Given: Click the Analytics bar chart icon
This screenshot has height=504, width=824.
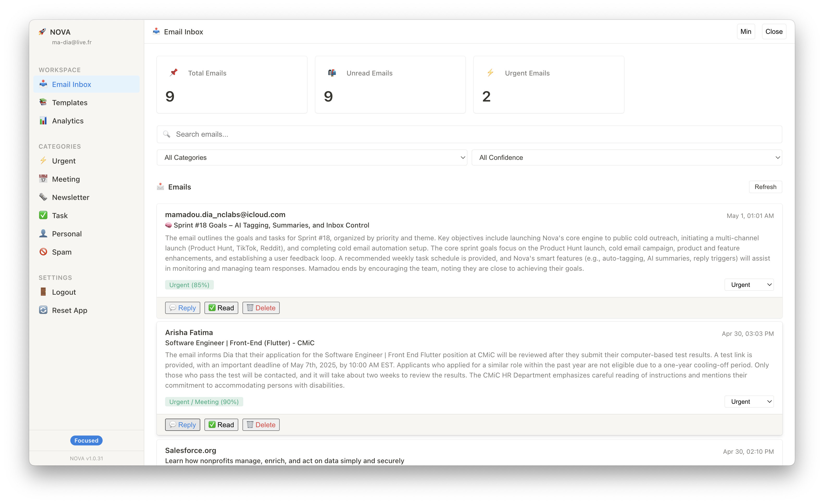Looking at the screenshot, I should click(x=43, y=121).
